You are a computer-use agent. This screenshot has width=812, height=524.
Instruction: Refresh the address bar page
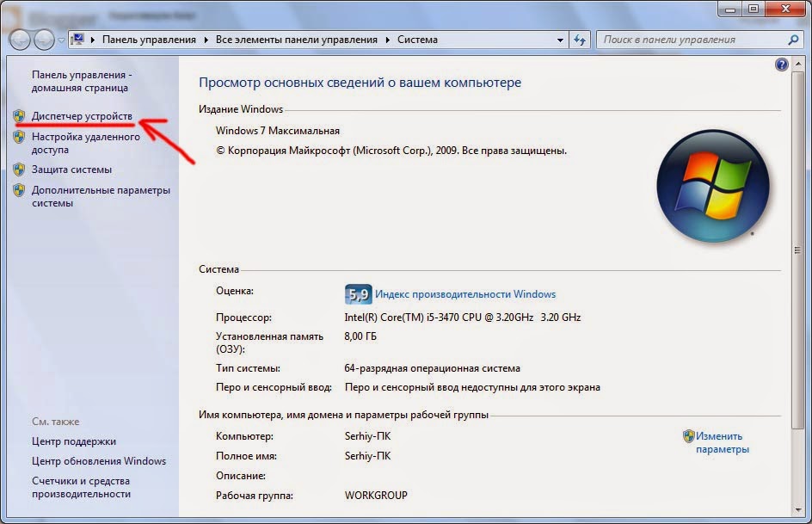point(580,40)
